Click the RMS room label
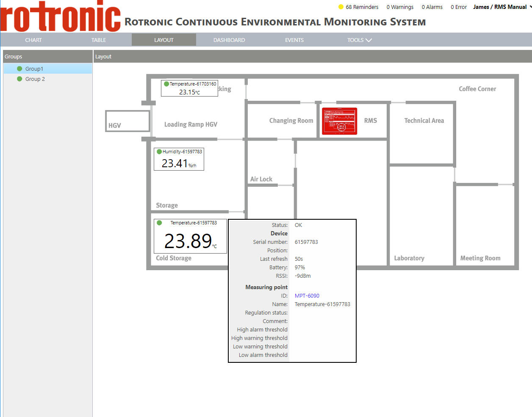Image resolution: width=532 pixels, height=417 pixels. point(371,121)
